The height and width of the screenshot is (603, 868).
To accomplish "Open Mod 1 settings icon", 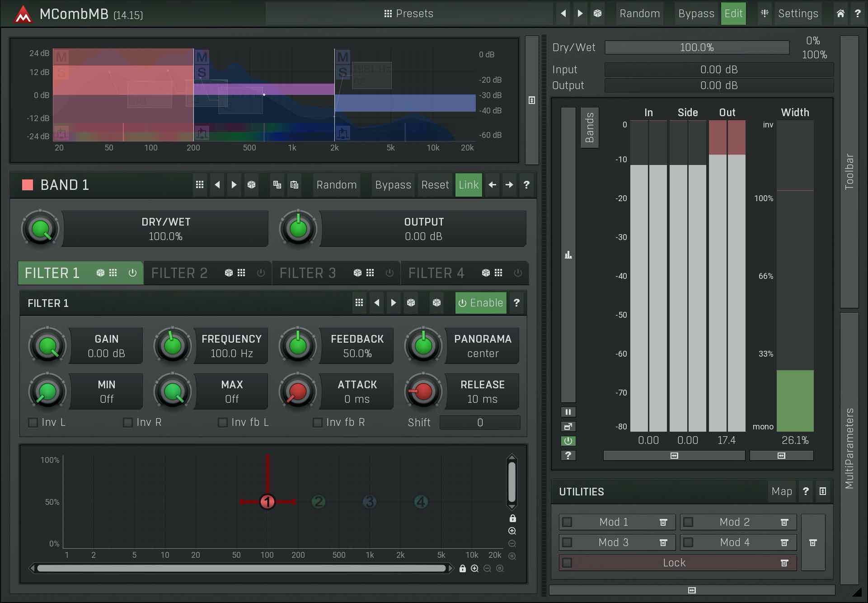I will [663, 523].
